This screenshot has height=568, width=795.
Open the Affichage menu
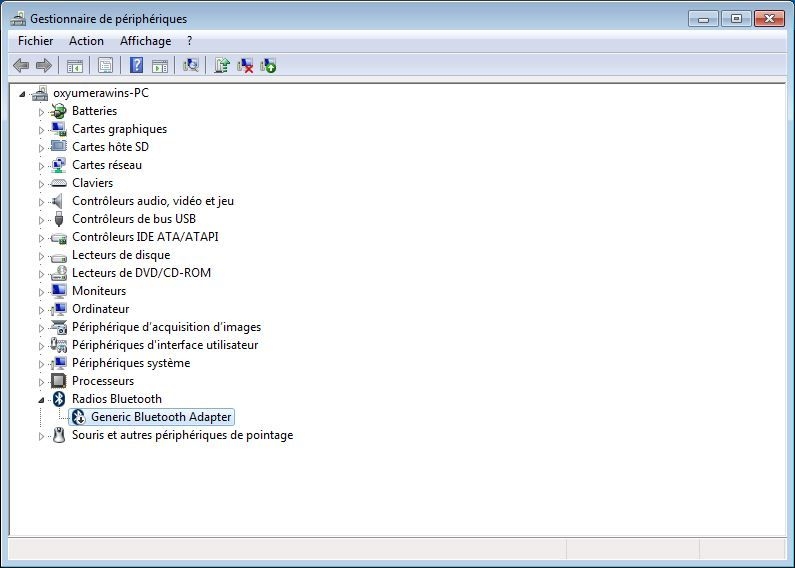point(146,41)
